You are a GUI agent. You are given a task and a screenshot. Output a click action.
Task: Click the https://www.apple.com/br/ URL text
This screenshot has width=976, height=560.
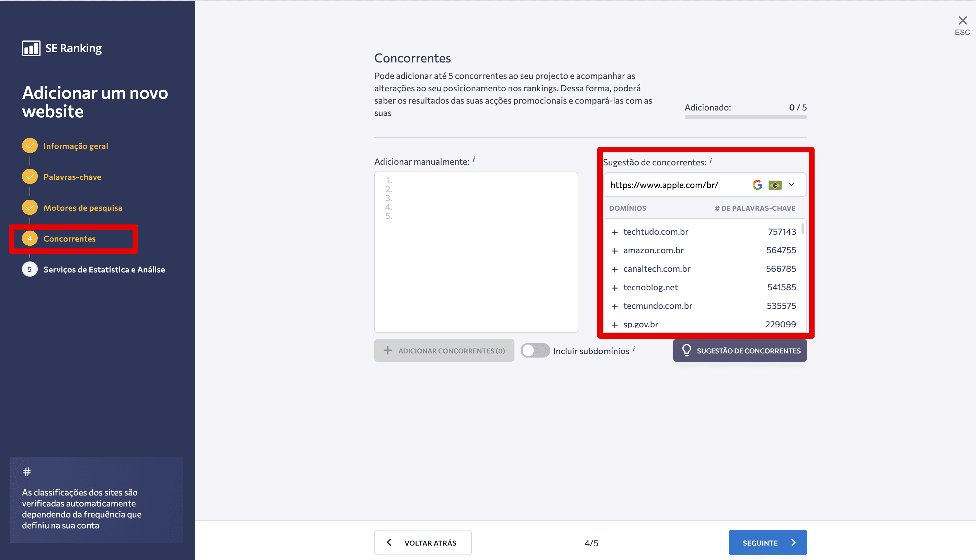[x=664, y=185]
